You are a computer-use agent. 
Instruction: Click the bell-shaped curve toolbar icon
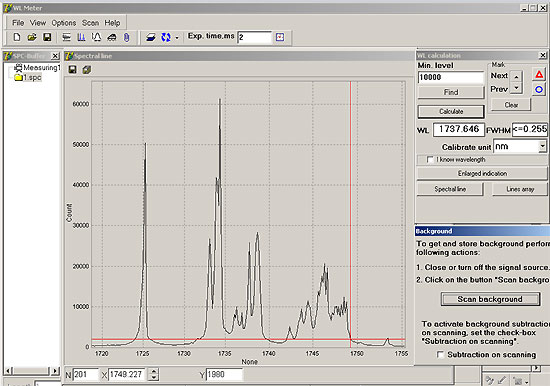pyautogui.click(x=96, y=37)
